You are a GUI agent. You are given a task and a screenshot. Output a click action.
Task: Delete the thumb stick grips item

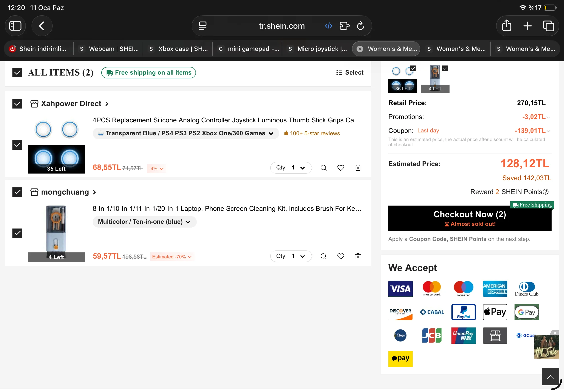coord(358,168)
